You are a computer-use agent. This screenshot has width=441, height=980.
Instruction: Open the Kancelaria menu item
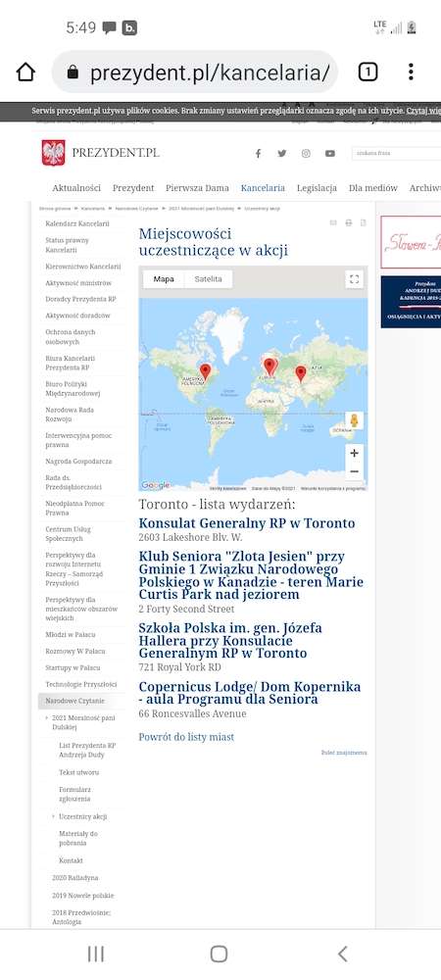coord(263,187)
